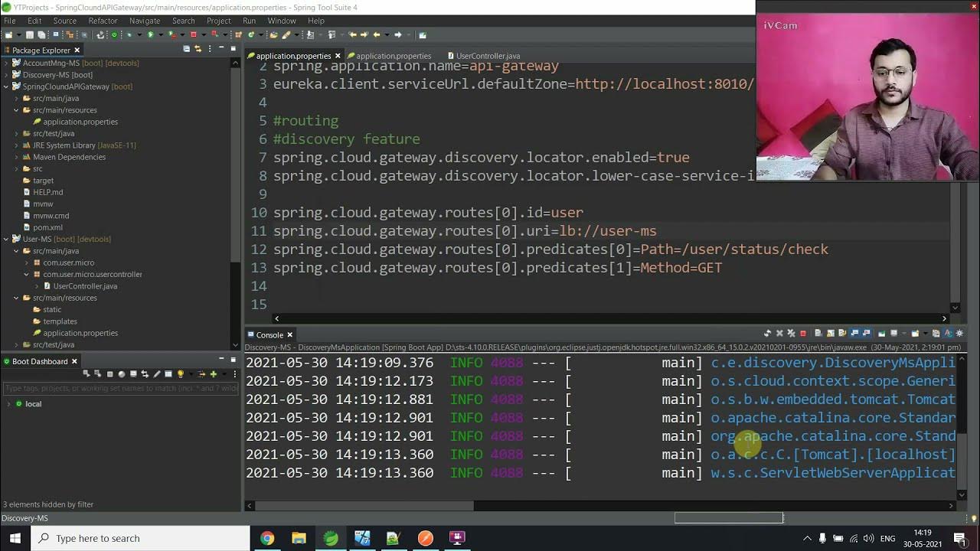
Task: Click Spring Tool Suite icon in taskbar
Action: click(331, 538)
